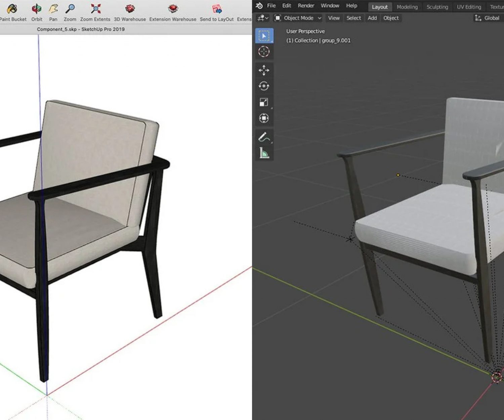Pick the Scale tool
The image size is (504, 420).
264,102
